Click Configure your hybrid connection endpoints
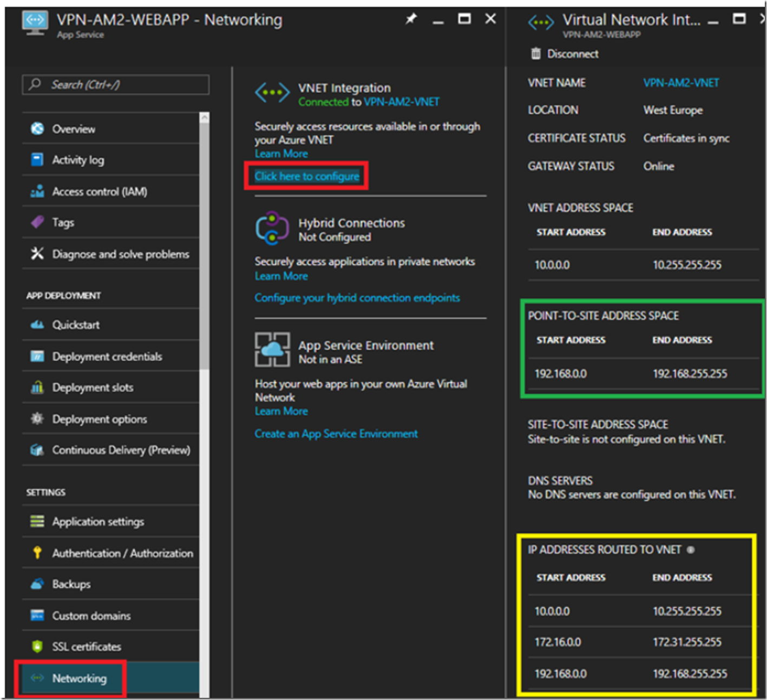The width and height of the screenshot is (767, 700). click(x=357, y=298)
